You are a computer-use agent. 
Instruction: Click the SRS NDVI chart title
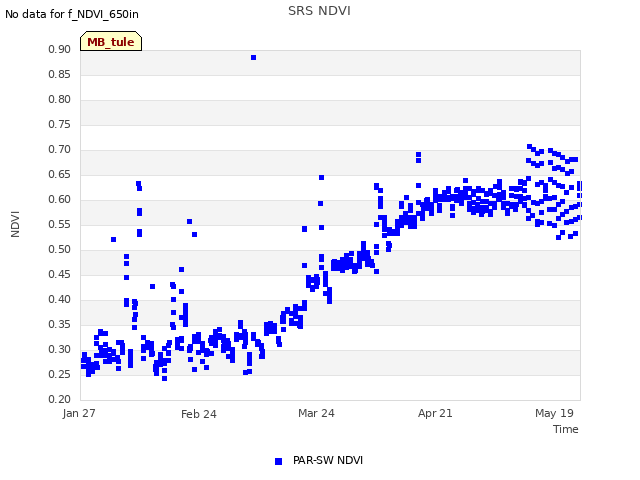pyautogui.click(x=319, y=11)
